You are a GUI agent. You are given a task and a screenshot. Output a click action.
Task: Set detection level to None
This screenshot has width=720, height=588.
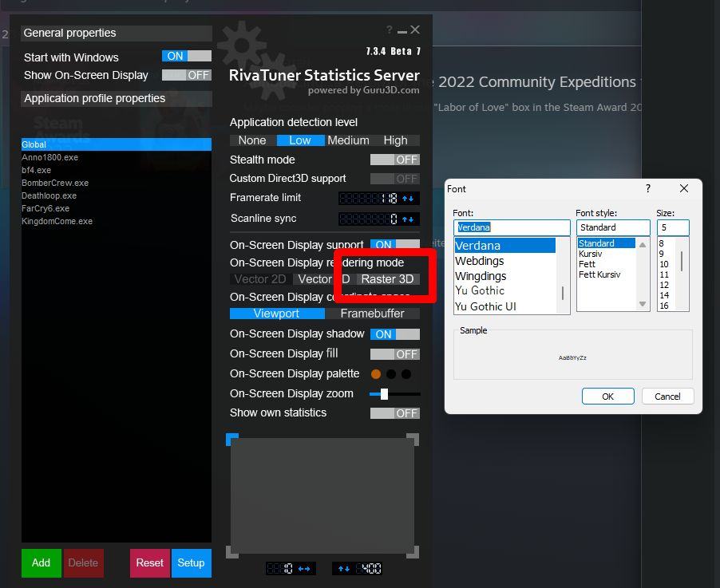point(252,140)
